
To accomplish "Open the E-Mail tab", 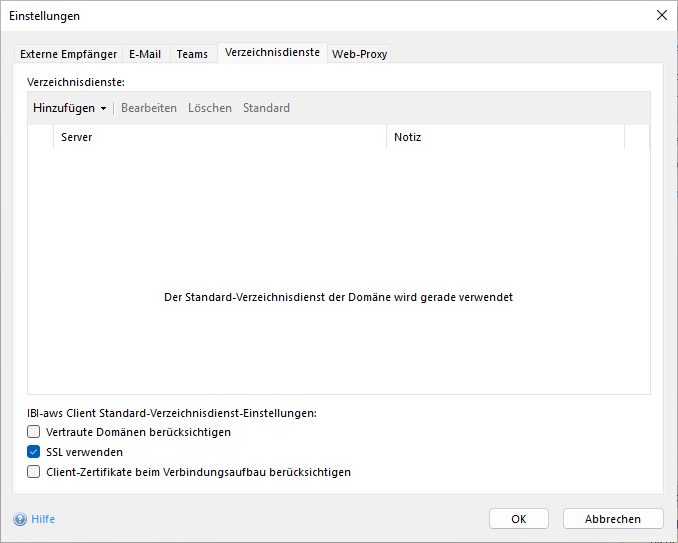I will pos(145,54).
